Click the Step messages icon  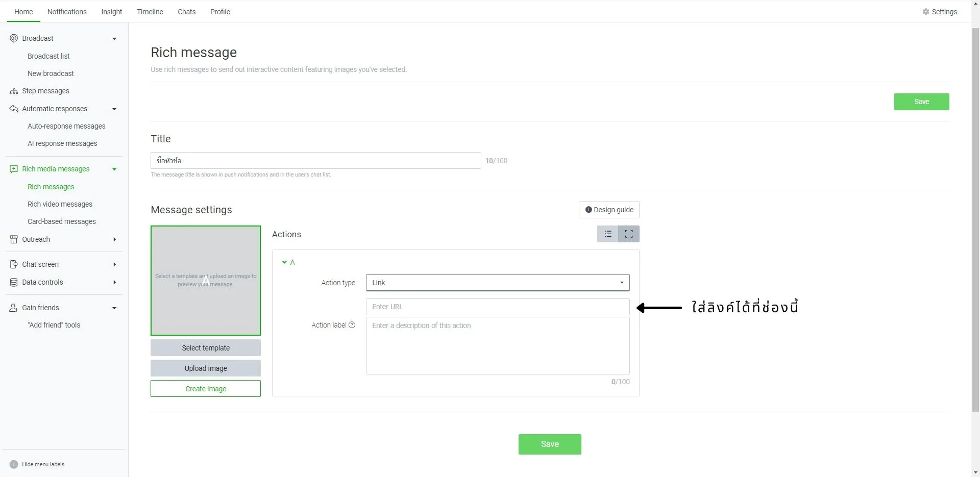(x=14, y=91)
